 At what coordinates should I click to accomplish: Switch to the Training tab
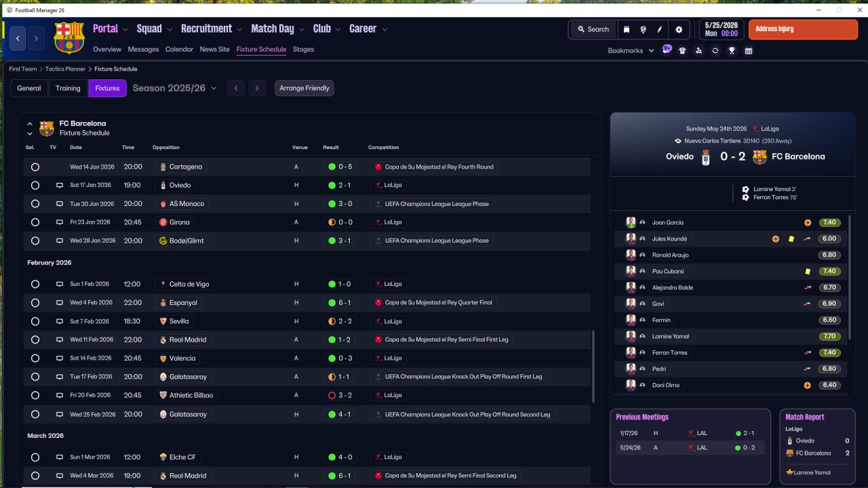coord(68,88)
